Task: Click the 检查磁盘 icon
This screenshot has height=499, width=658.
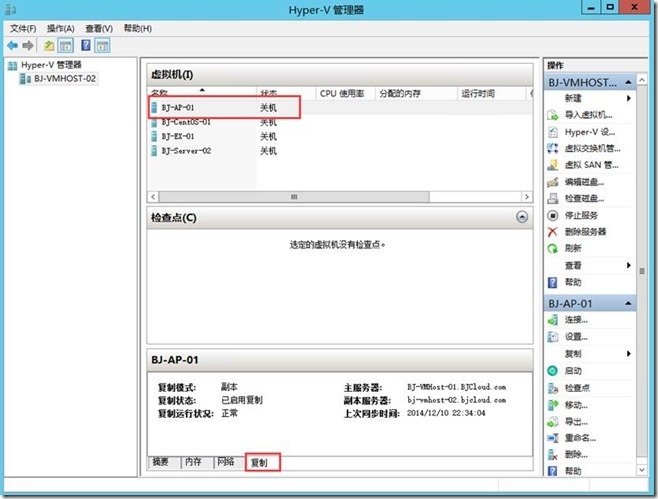Action: [553, 199]
